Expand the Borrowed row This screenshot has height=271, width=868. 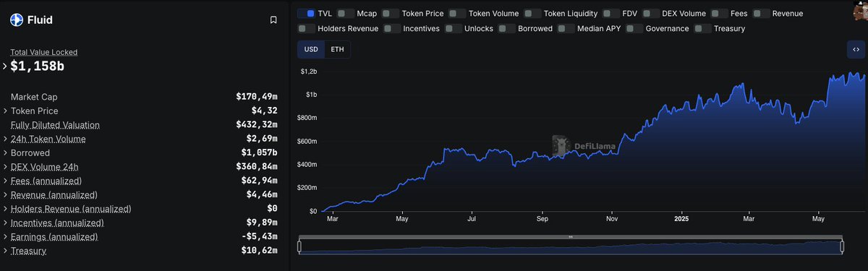(5, 152)
